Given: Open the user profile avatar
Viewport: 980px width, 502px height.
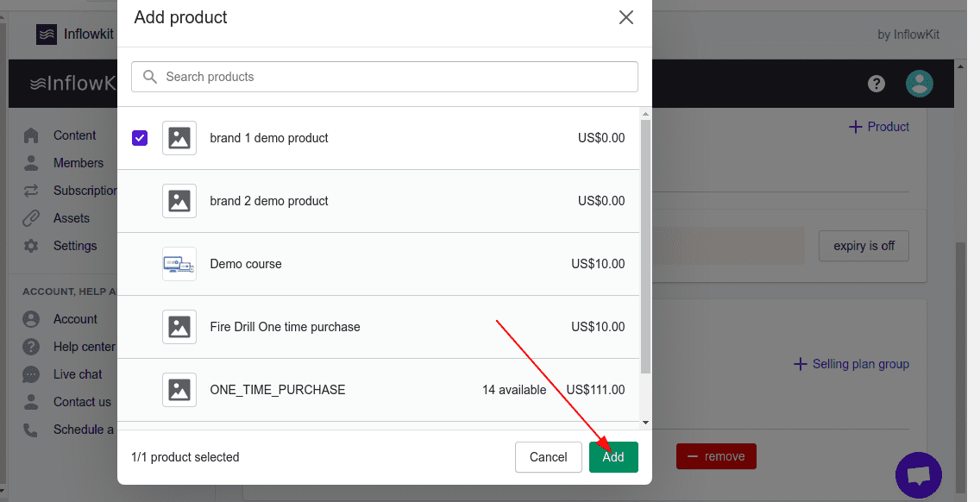Looking at the screenshot, I should pyautogui.click(x=920, y=84).
